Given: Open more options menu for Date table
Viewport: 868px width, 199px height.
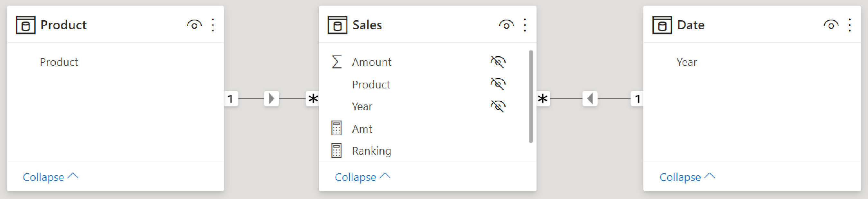Looking at the screenshot, I should tap(850, 25).
